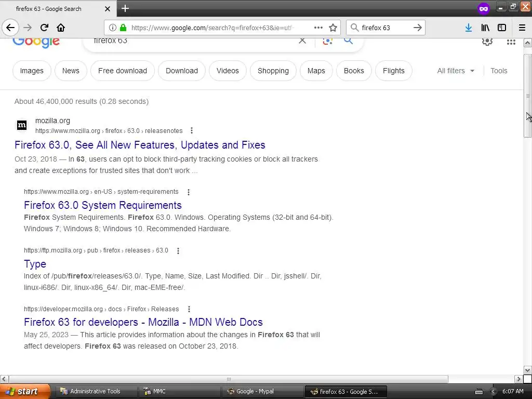Viewport: 532px width, 399px height.
Task: Focus the browser search box containing firefox 63
Action: point(385,28)
